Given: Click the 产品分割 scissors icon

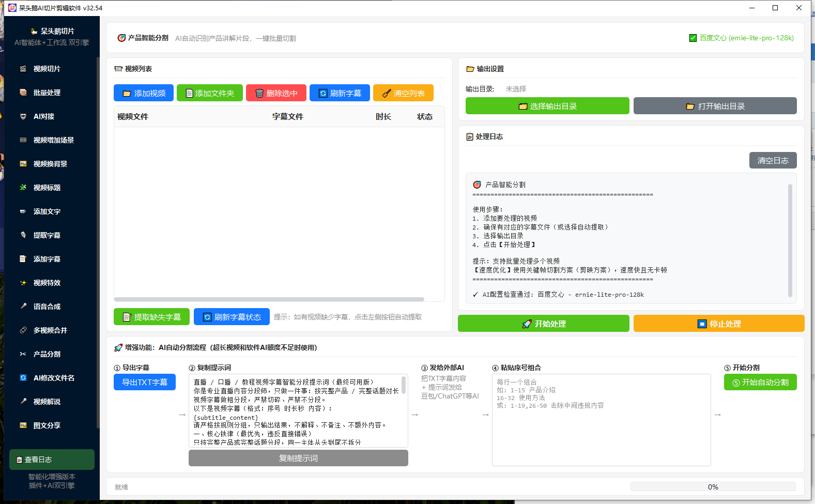Looking at the screenshot, I should pos(23,354).
